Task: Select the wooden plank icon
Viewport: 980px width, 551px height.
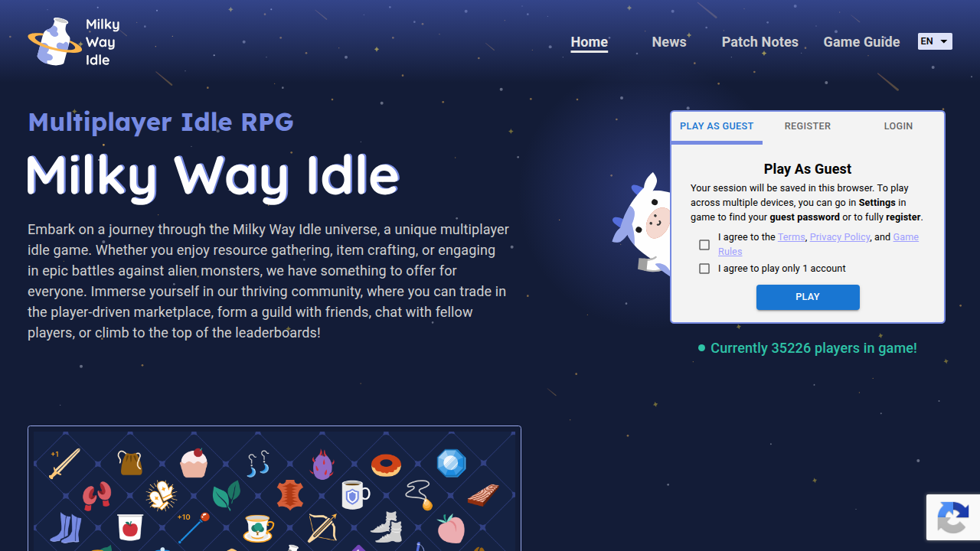Action: pos(483,496)
